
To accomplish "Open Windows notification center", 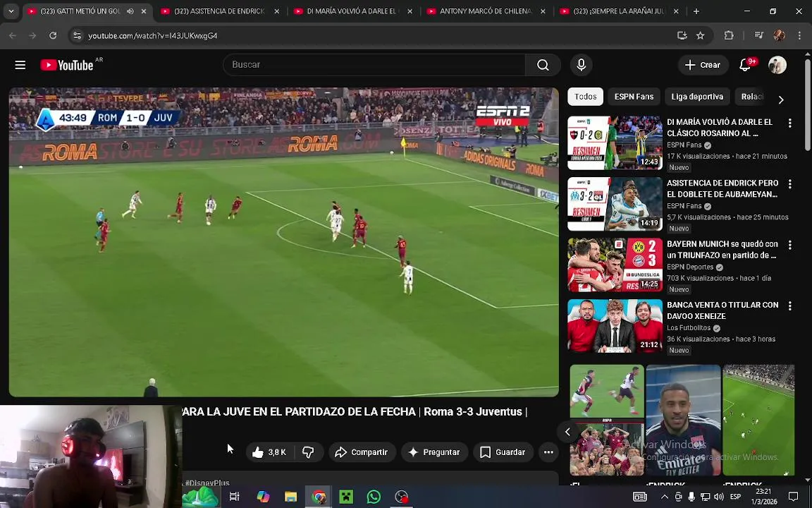I will pos(793,497).
